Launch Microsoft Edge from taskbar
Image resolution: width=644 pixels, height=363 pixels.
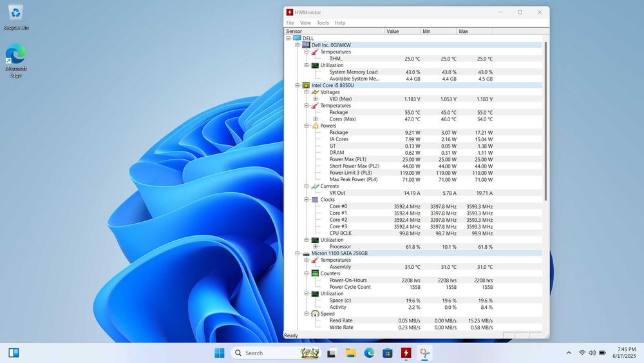tap(369, 353)
